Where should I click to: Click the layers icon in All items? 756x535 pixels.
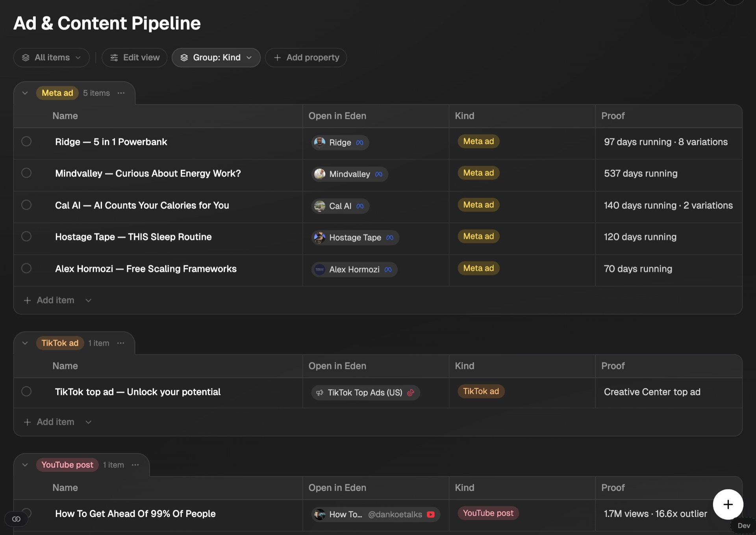coord(26,58)
